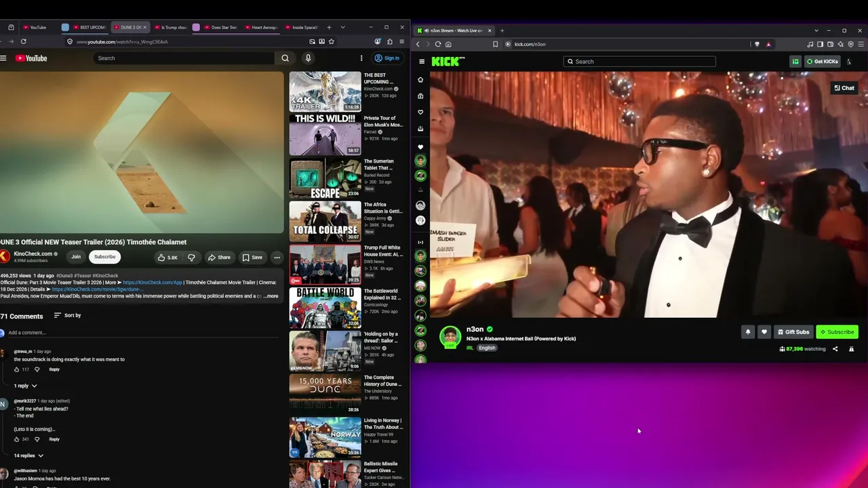Close the DUNE 3 browser tab

146,28
